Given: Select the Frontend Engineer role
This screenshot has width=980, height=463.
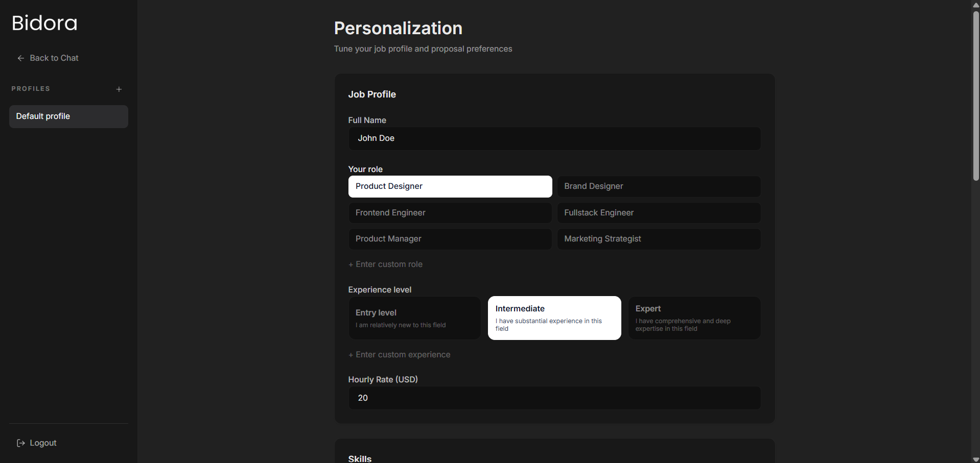Looking at the screenshot, I should pyautogui.click(x=450, y=213).
